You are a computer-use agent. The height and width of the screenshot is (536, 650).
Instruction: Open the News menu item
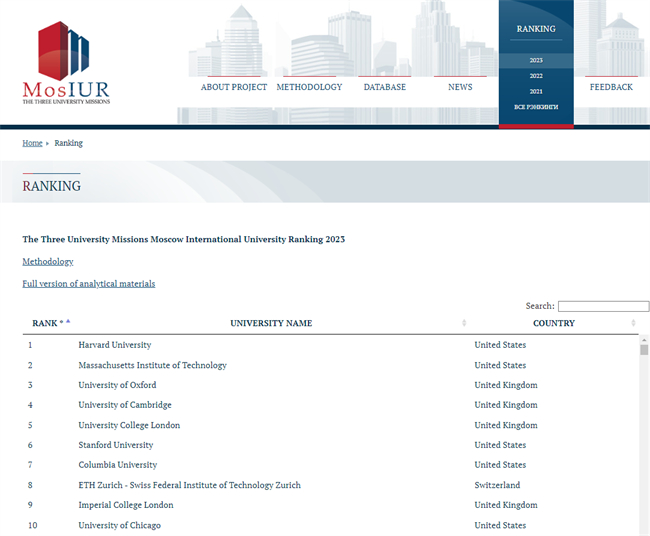coord(460,87)
